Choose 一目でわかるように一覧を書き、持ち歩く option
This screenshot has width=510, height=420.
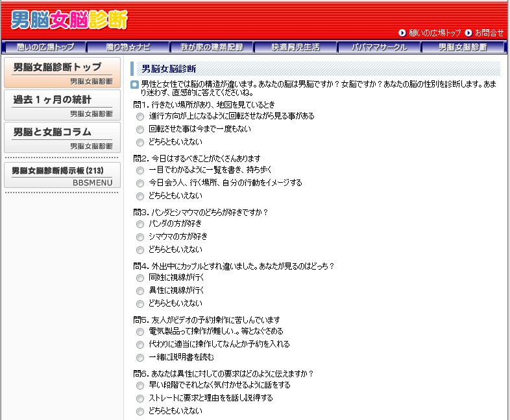pyautogui.click(x=140, y=170)
